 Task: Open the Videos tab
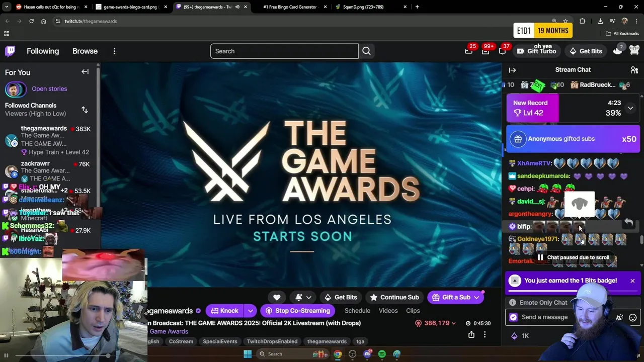pos(388,311)
